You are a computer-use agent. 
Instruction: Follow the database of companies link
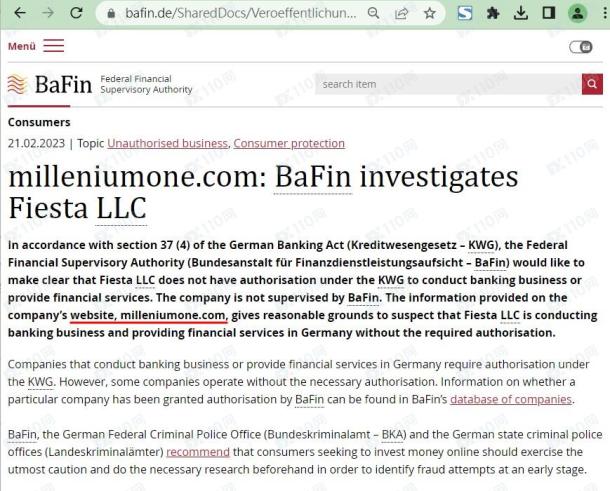click(511, 399)
